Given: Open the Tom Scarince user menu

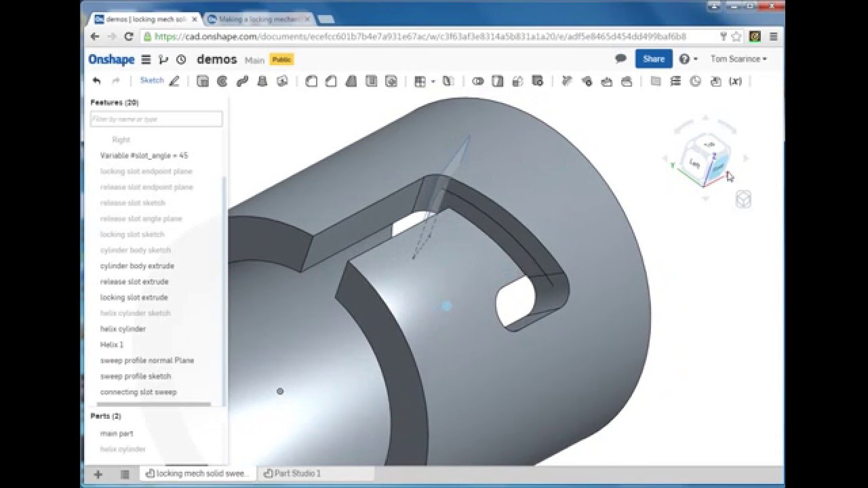Looking at the screenshot, I should click(x=738, y=59).
